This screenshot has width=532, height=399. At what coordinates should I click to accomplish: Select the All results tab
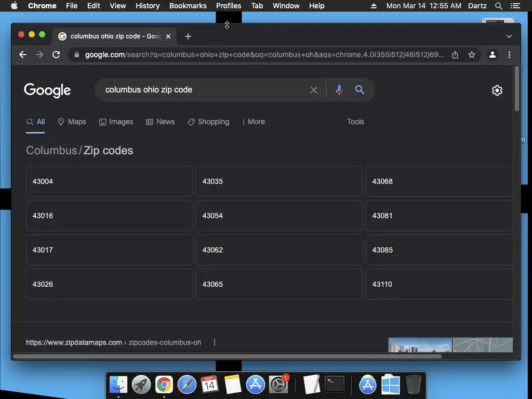click(36, 122)
